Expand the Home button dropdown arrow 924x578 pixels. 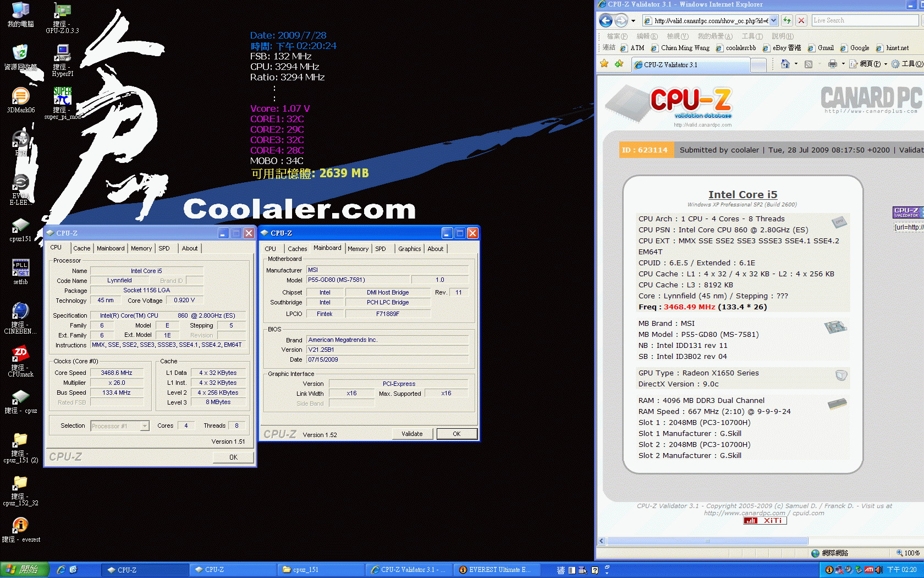(796, 64)
